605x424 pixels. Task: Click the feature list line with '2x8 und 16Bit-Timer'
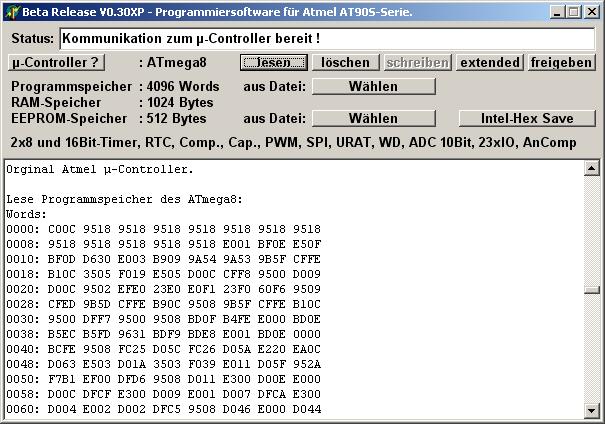tap(293, 143)
